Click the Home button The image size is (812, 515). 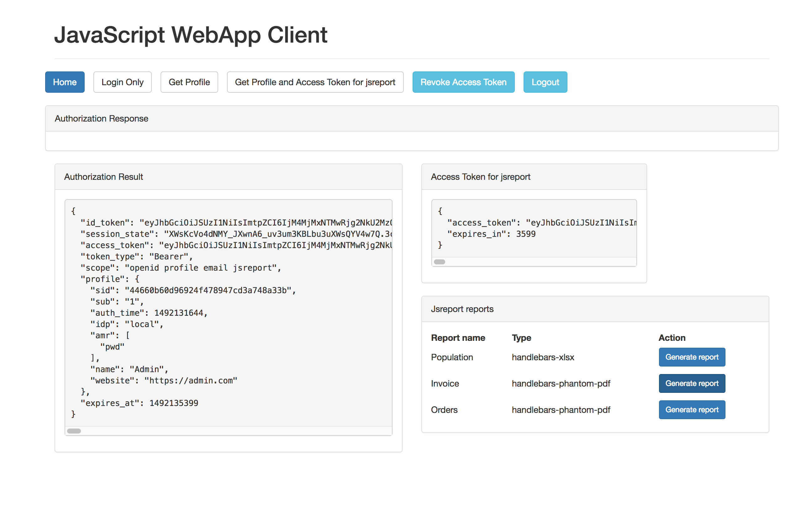pos(65,82)
